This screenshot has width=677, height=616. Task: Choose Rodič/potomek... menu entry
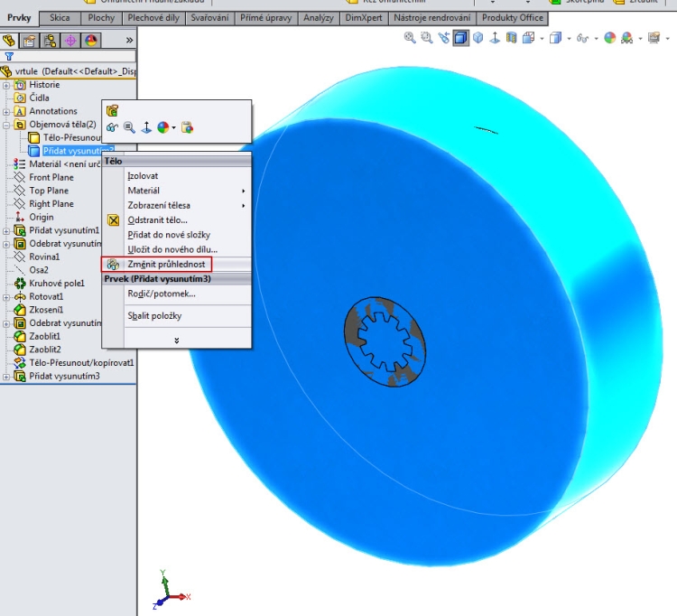[x=177, y=294]
